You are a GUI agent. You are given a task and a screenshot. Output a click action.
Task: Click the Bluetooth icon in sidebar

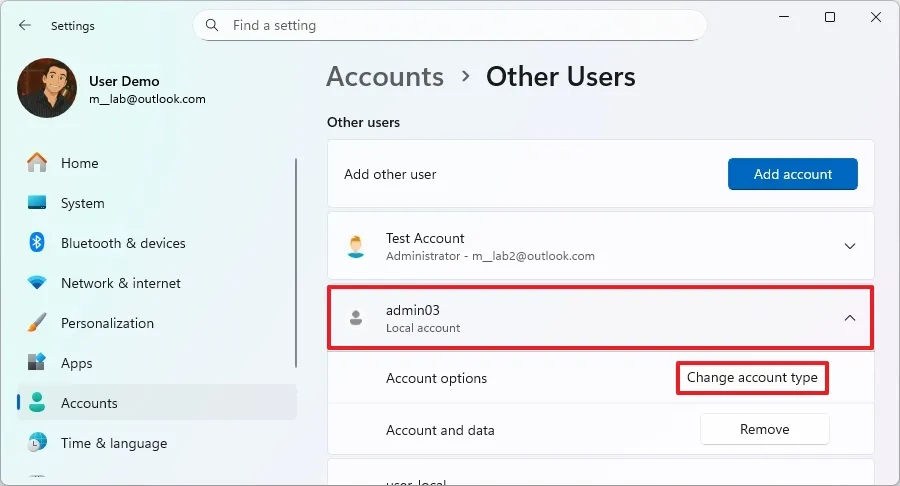pos(37,243)
